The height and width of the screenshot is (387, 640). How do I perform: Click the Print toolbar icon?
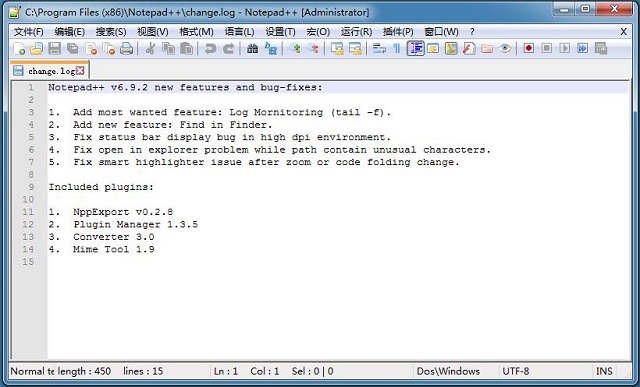pos(127,49)
